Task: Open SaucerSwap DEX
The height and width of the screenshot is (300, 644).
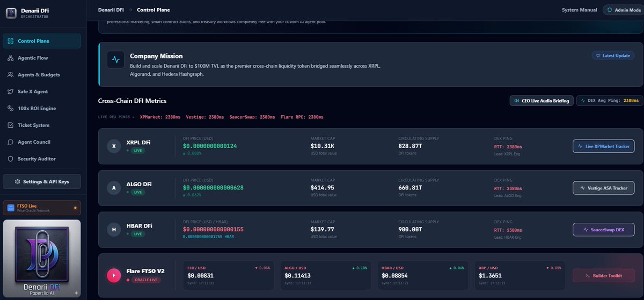Action: point(604,229)
